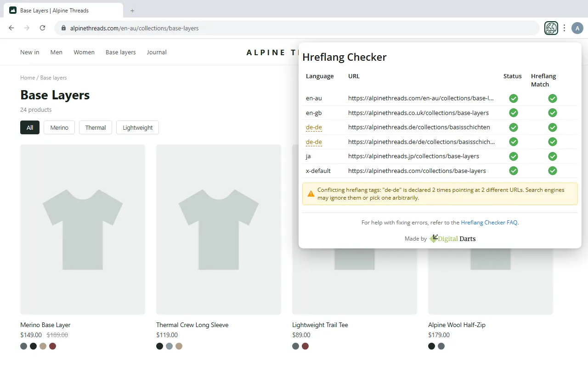Click the x-default row Hreflang Match check icon

(553, 171)
